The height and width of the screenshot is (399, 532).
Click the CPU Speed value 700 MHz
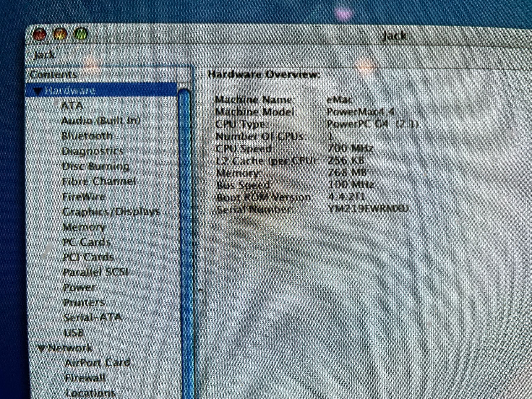pyautogui.click(x=351, y=148)
